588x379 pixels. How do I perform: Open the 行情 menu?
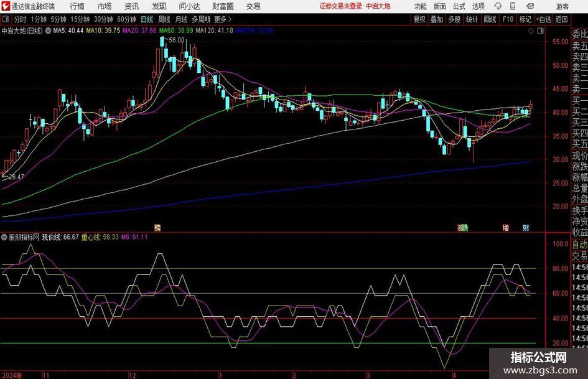pyautogui.click(x=77, y=6)
